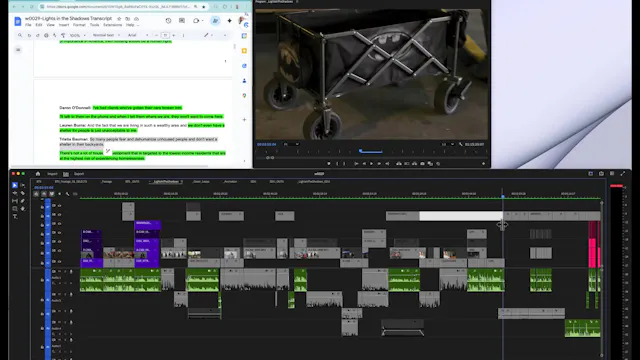Click the Program monitor scrub playhead
Screen dimensions: 640x360
[360, 151]
